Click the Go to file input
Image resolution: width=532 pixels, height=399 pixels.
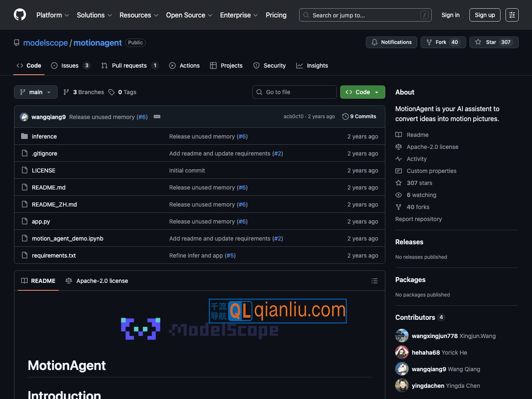tap(294, 92)
